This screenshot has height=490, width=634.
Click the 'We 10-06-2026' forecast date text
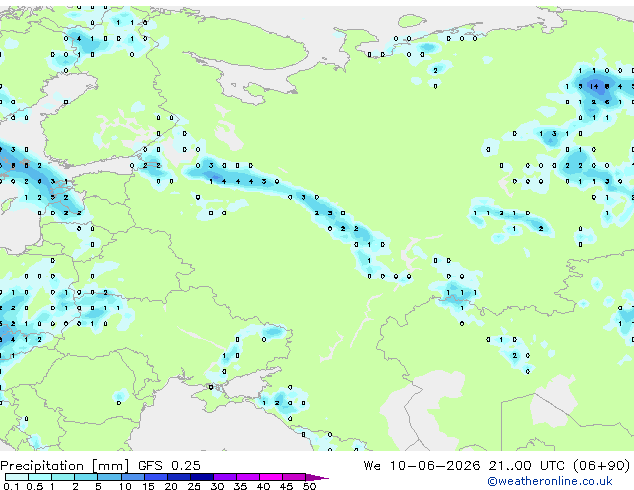pyautogui.click(x=422, y=466)
